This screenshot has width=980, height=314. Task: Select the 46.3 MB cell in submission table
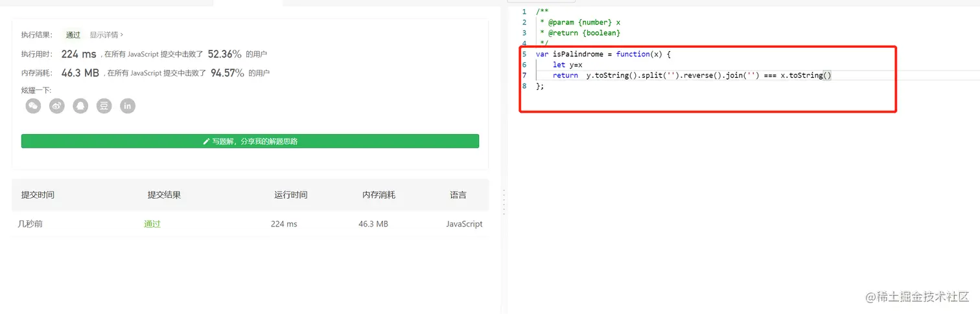[x=373, y=224]
